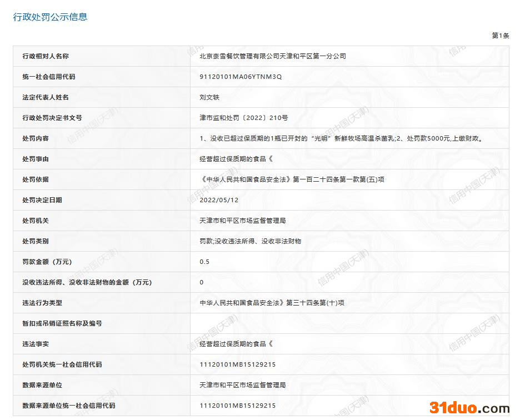Select the decision date 2022/05/12

pyautogui.click(x=219, y=200)
